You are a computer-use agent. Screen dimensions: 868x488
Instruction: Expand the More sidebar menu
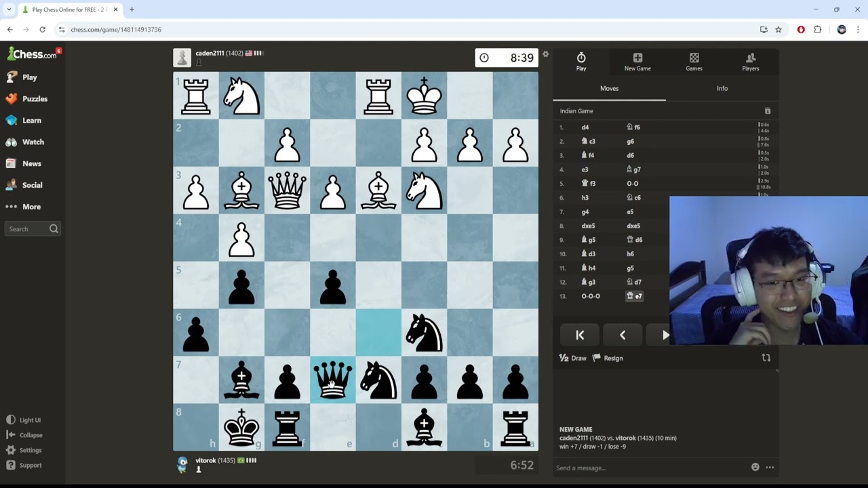point(24,207)
